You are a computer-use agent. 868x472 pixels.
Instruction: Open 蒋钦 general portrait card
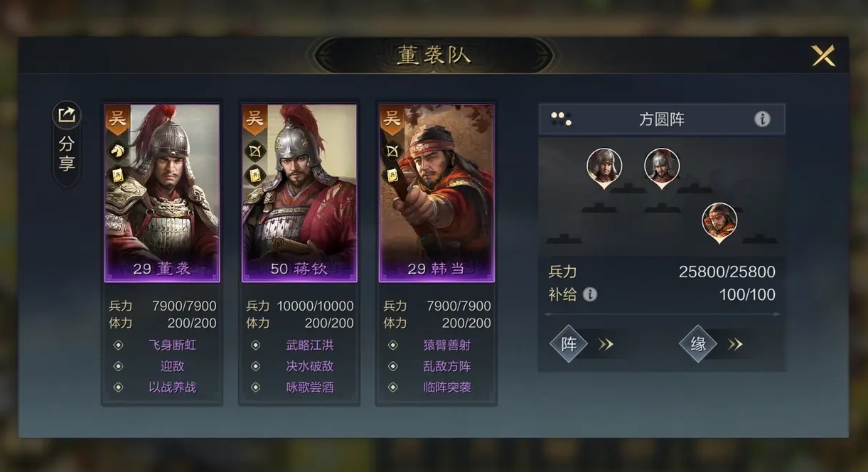click(299, 193)
